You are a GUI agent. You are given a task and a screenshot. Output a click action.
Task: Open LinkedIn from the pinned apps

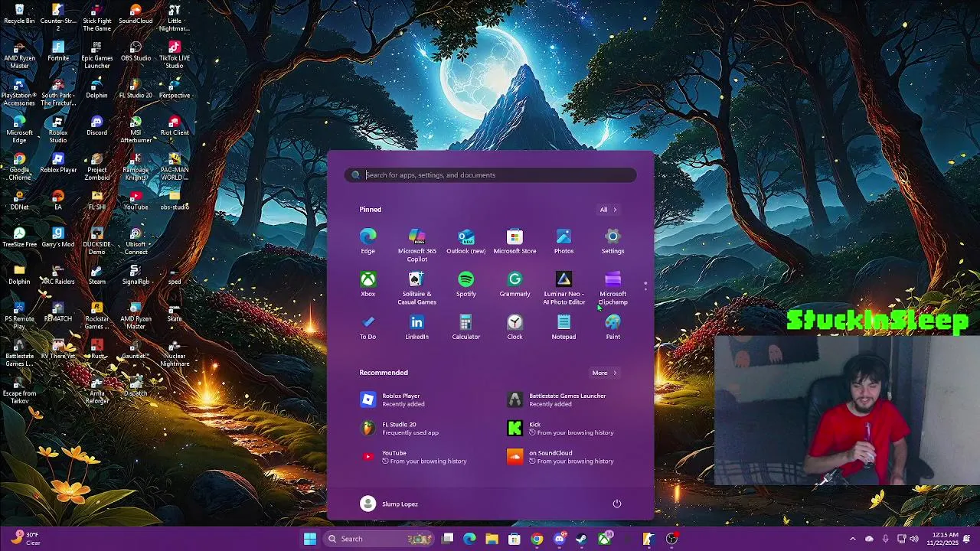(x=416, y=327)
